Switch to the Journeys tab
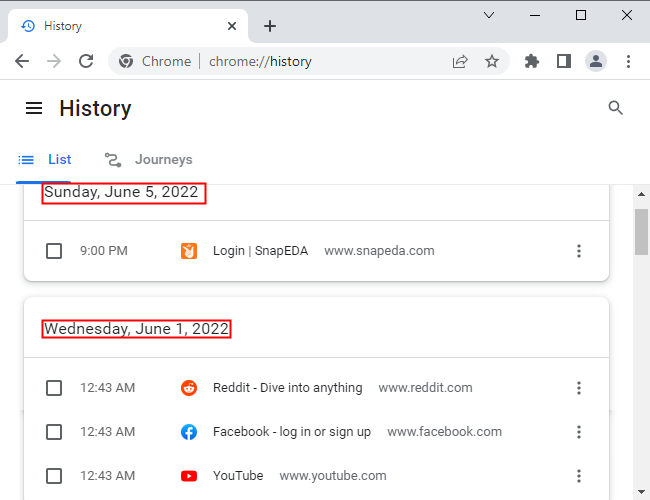The width and height of the screenshot is (650, 500). pos(148,160)
